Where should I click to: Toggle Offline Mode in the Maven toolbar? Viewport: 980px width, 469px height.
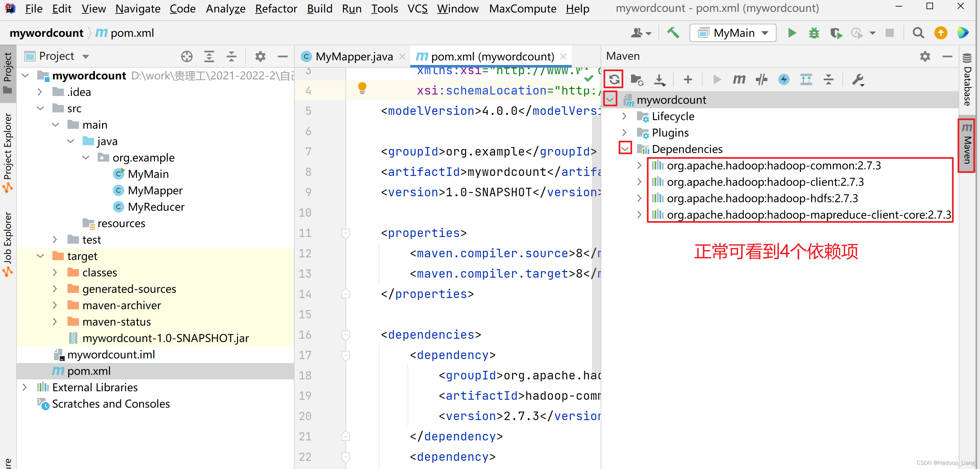[761, 79]
